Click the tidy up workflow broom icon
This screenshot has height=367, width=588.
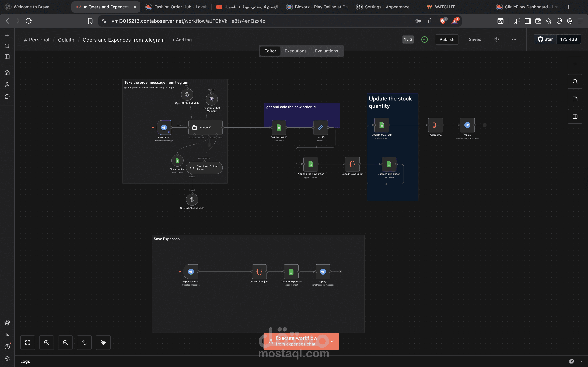(103, 343)
